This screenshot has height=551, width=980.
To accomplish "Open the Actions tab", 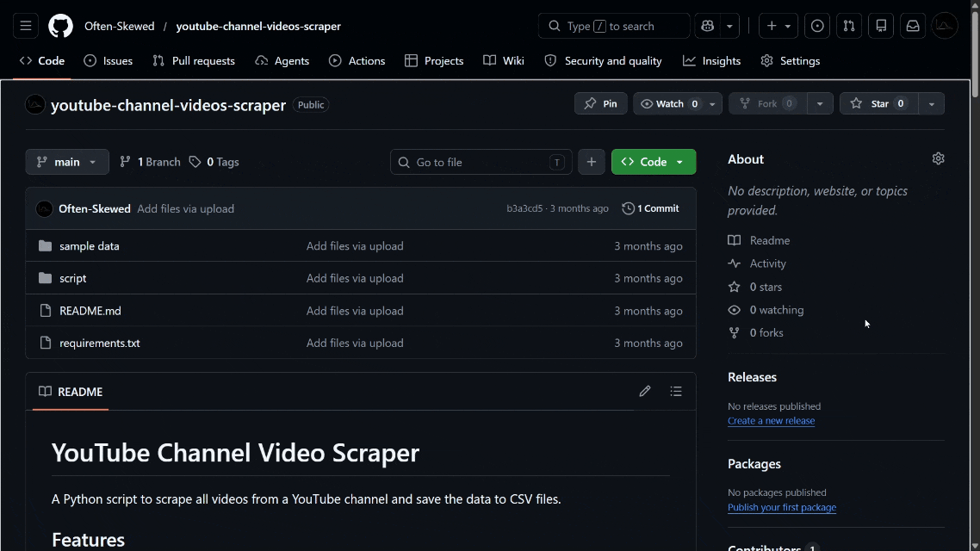I will tap(357, 60).
